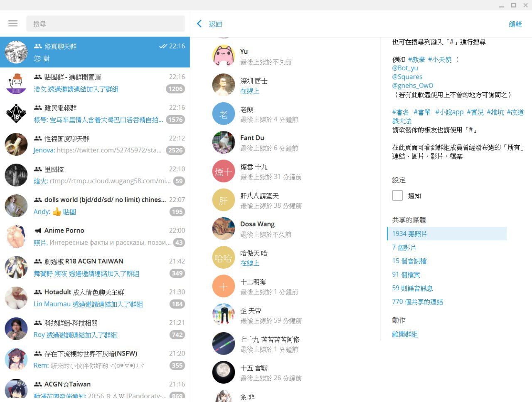Toggle the 通知 notification checkbox
This screenshot has height=402, width=532.
(x=397, y=196)
